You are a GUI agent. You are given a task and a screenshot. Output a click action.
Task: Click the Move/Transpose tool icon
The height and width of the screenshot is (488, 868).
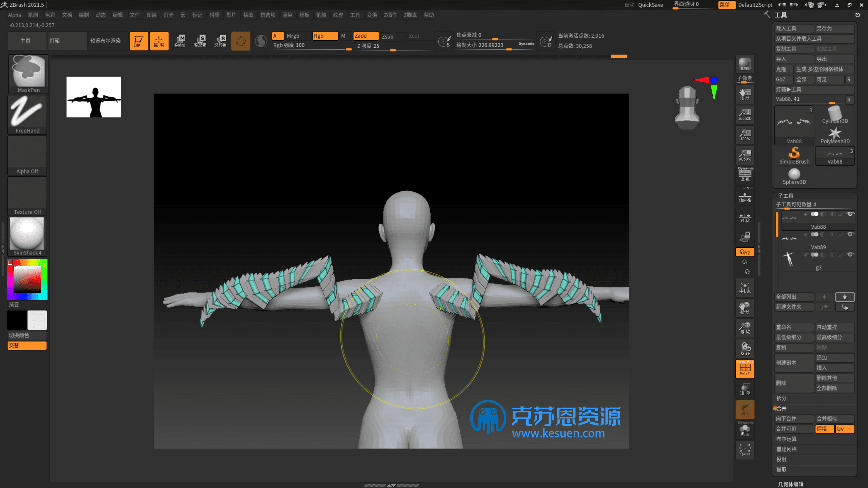[181, 40]
